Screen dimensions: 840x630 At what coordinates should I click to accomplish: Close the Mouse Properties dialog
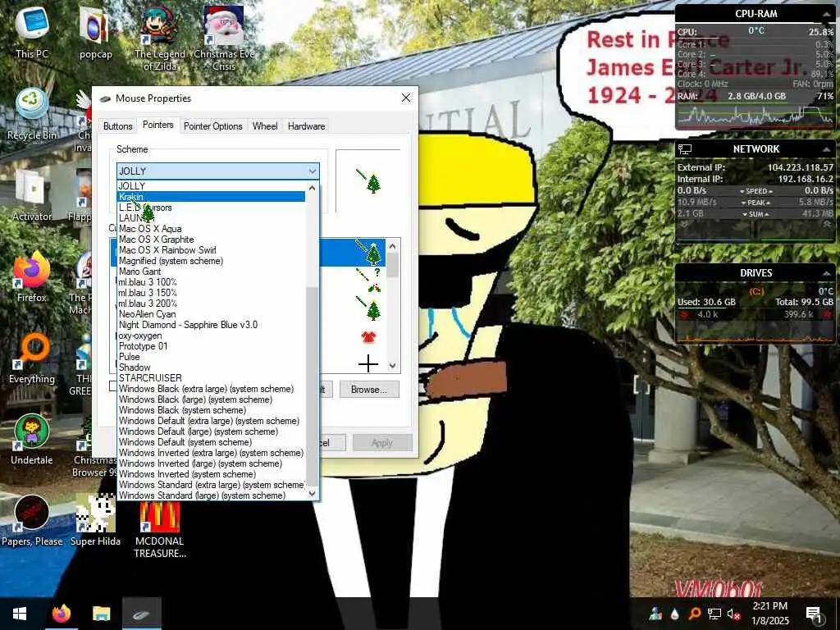point(406,98)
